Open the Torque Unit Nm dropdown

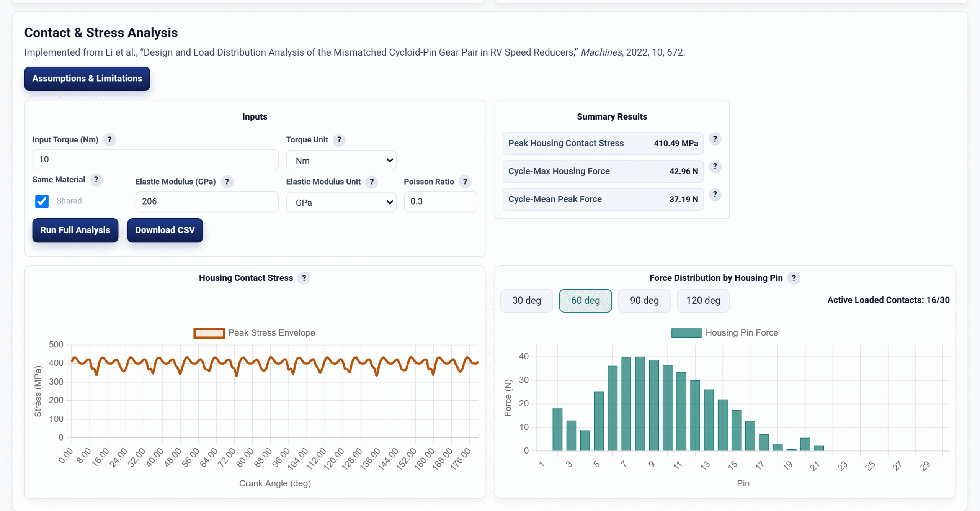[341, 161]
